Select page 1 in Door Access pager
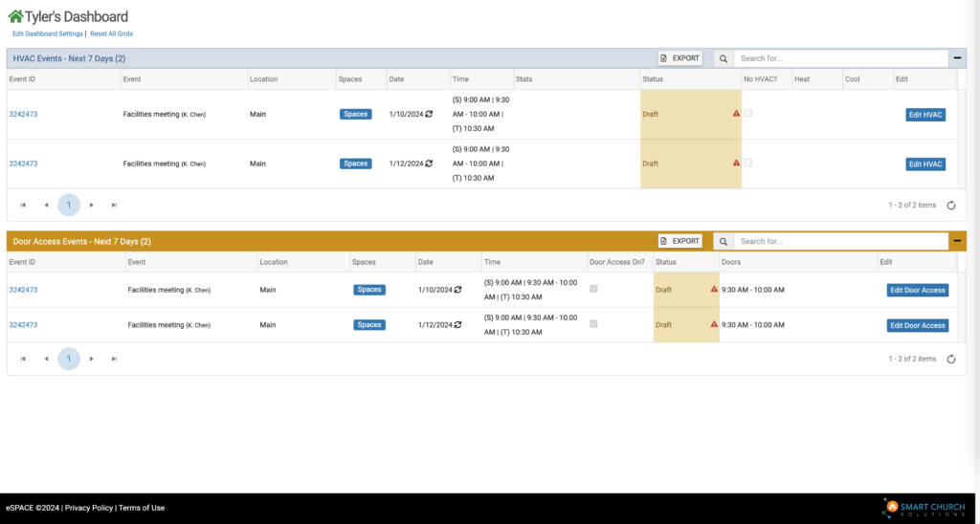 [x=69, y=359]
